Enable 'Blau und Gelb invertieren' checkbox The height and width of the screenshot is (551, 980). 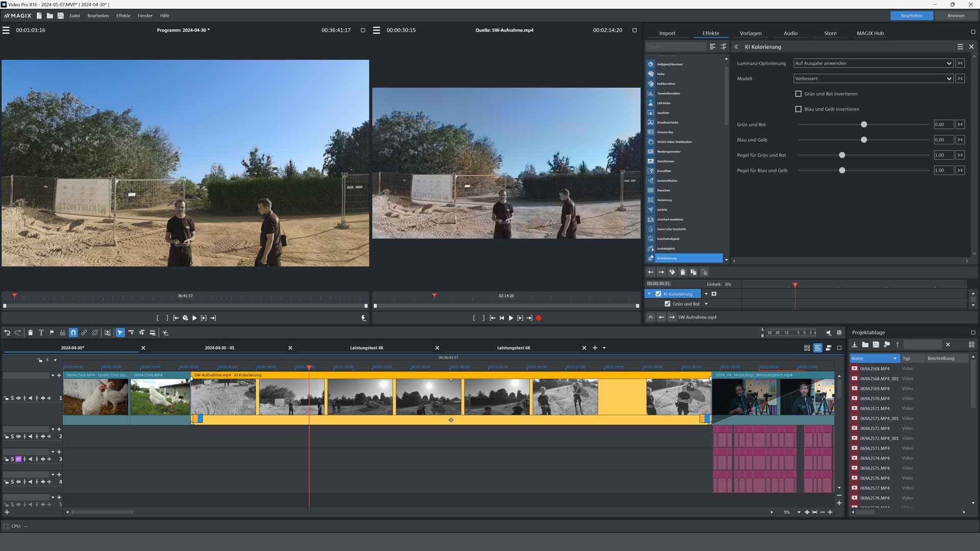pyautogui.click(x=798, y=109)
